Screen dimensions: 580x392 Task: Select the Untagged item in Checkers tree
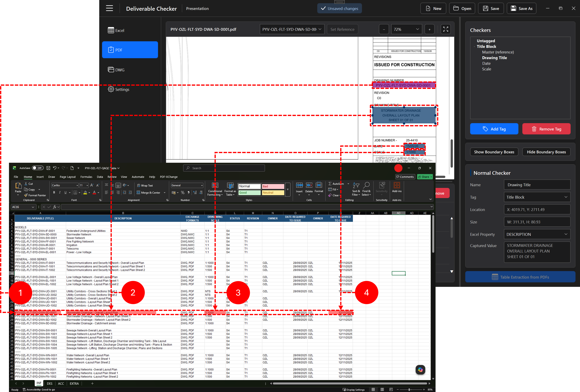click(x=486, y=41)
